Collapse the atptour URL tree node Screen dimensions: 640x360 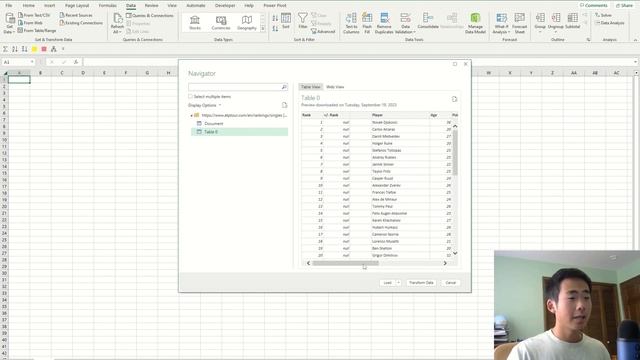[x=191, y=116]
